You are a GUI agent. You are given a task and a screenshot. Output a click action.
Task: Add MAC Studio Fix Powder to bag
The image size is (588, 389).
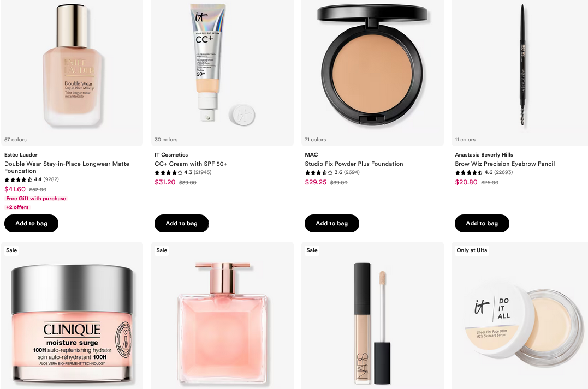332,223
